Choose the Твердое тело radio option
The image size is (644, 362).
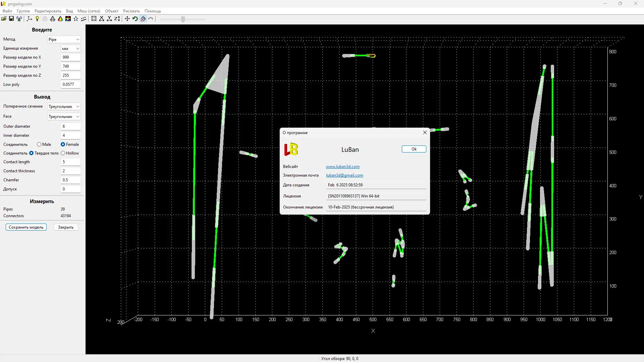32,153
